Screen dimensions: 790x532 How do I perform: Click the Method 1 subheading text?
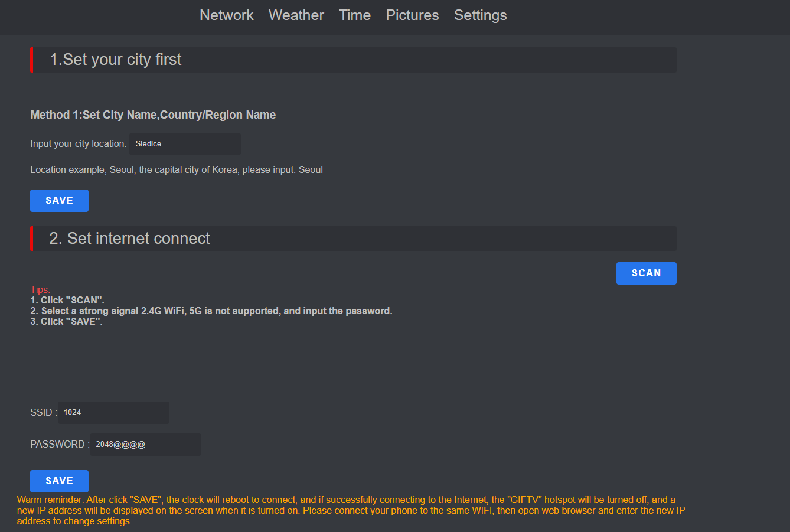(x=153, y=115)
